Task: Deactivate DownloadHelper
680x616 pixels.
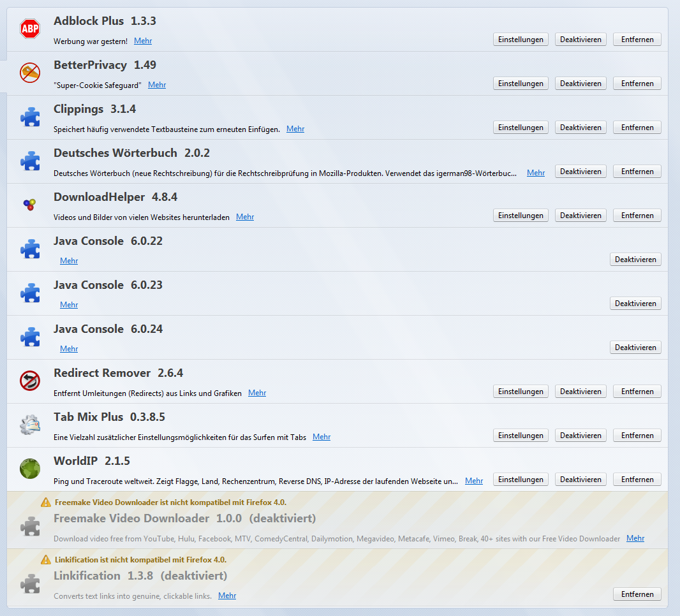Action: coord(580,216)
